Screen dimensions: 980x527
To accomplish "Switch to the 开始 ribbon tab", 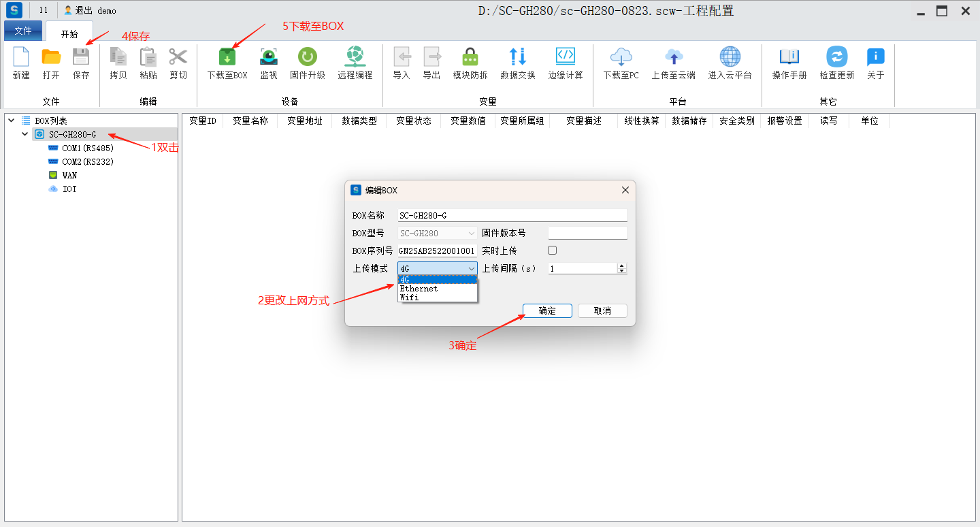I will [x=69, y=34].
